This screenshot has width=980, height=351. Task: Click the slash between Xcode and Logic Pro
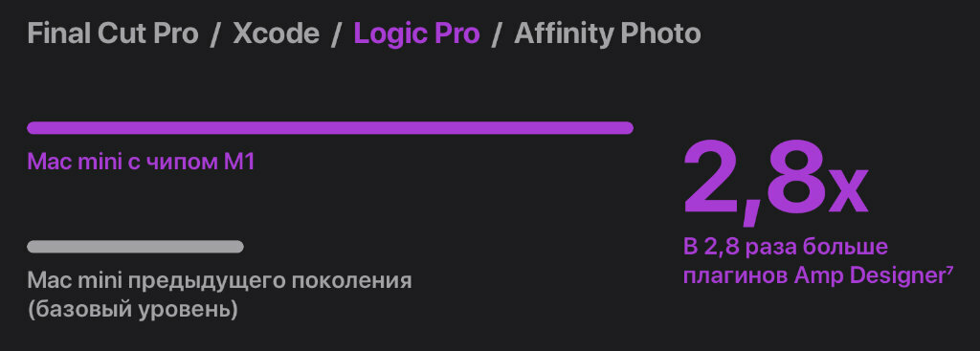[x=336, y=34]
